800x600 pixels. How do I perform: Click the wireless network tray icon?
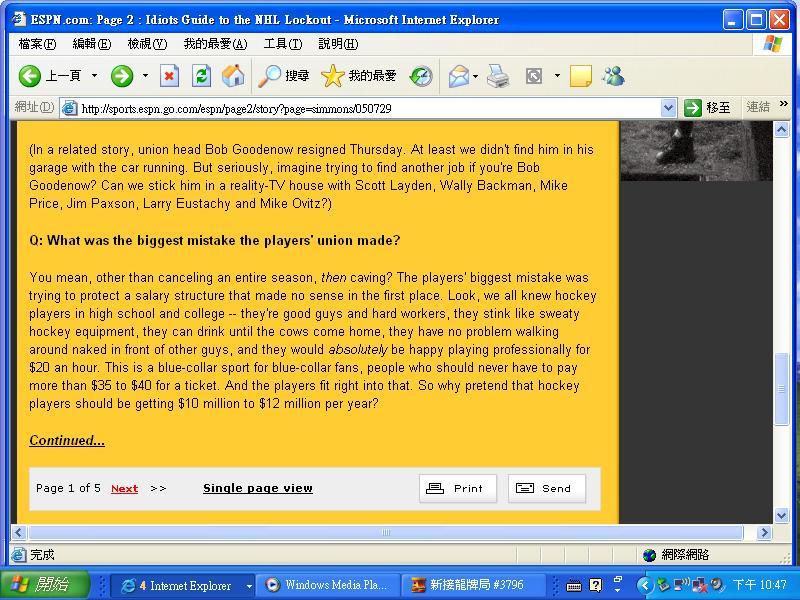click(x=682, y=585)
